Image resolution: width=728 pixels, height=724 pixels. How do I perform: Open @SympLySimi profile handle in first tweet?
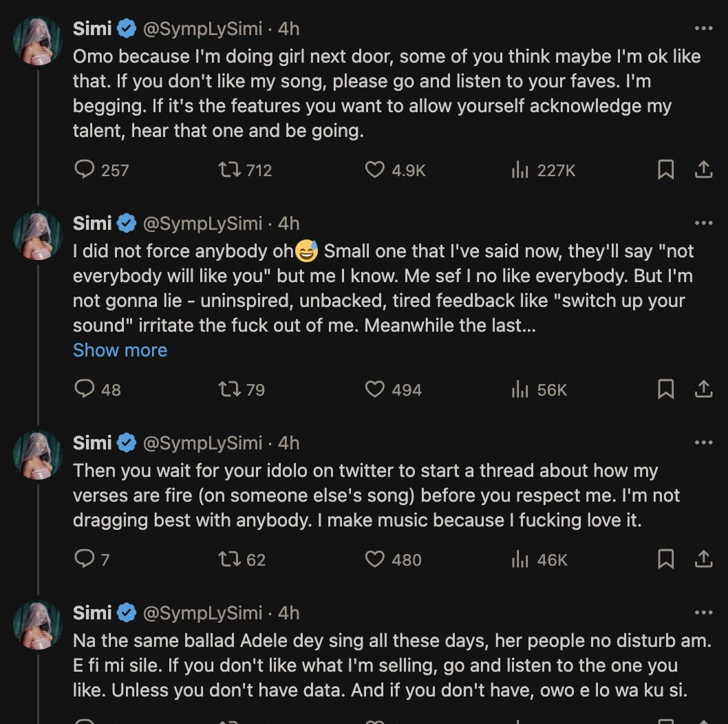(x=202, y=29)
